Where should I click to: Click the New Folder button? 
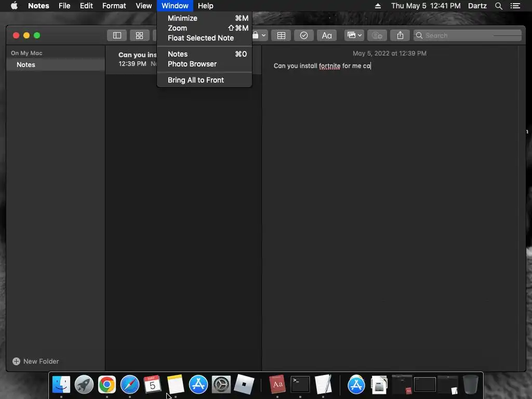coord(36,362)
